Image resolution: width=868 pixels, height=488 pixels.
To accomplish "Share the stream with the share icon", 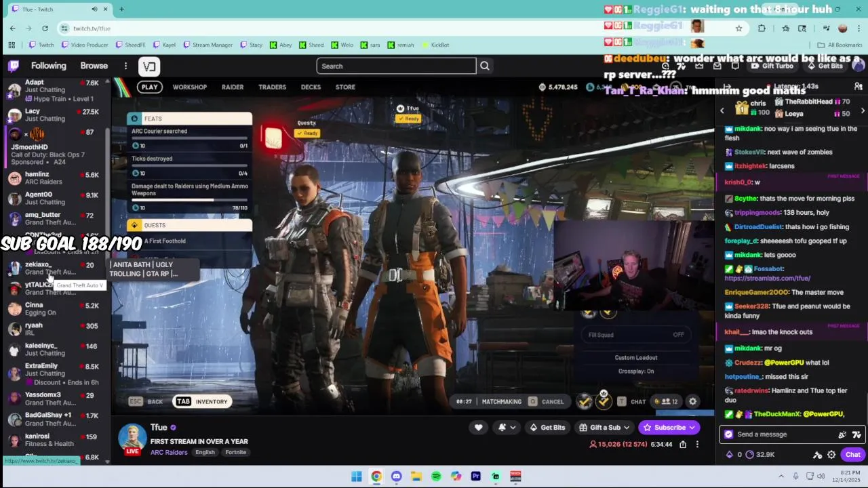I will click(683, 444).
